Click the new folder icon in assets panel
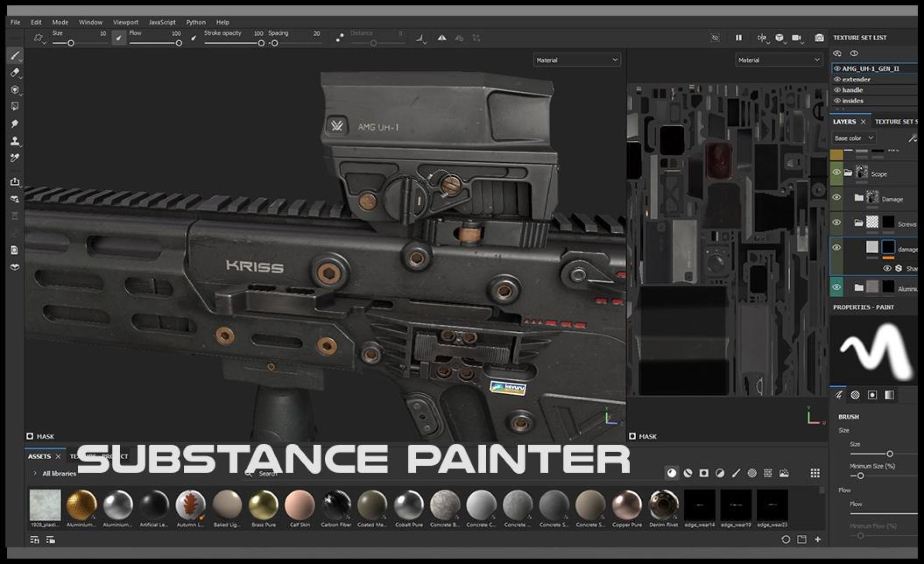The image size is (924, 564). pos(802,539)
